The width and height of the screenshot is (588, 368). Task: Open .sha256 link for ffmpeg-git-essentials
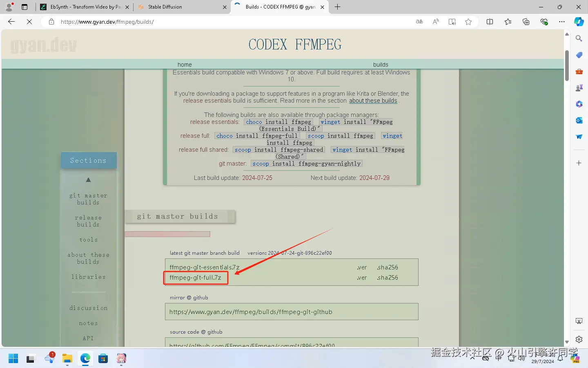(388, 267)
